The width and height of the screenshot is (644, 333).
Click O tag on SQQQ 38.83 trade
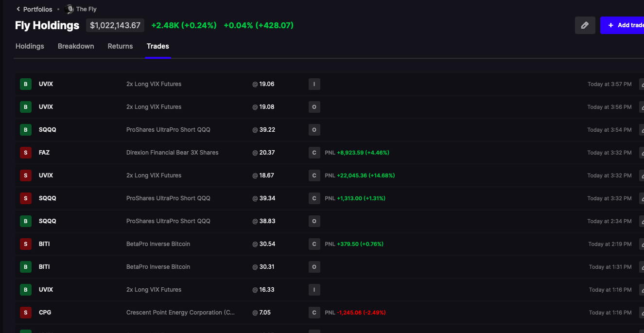point(314,221)
